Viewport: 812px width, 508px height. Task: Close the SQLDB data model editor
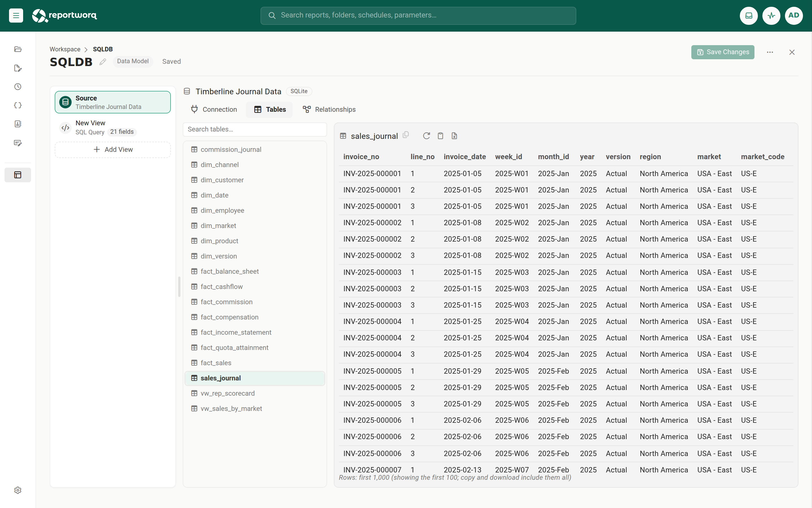[x=792, y=52]
